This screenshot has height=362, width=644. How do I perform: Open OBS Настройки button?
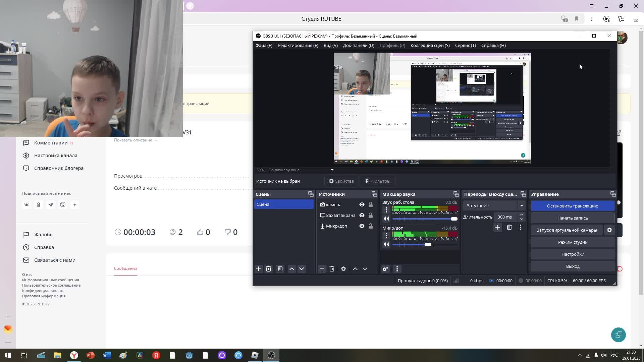(x=573, y=254)
